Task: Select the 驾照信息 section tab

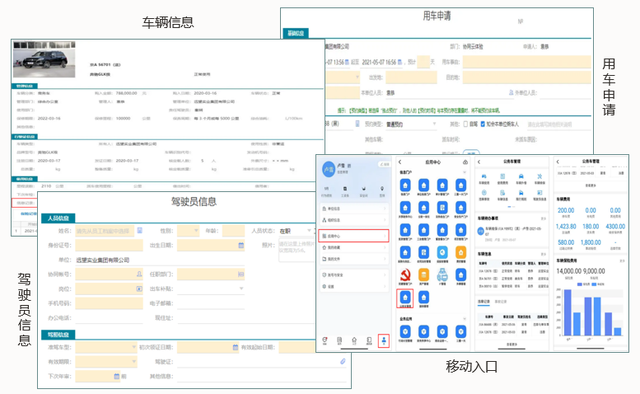Action: point(58,335)
